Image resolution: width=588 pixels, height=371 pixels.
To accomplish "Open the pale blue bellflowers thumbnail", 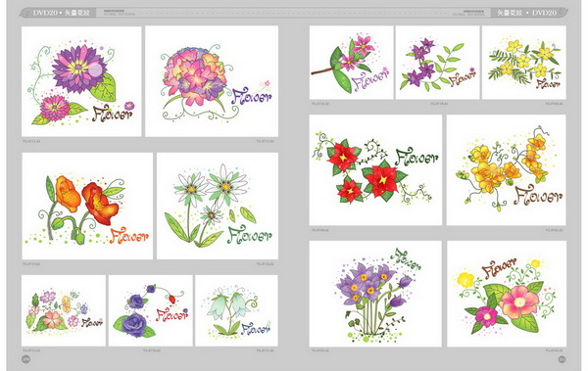I will click(236, 310).
